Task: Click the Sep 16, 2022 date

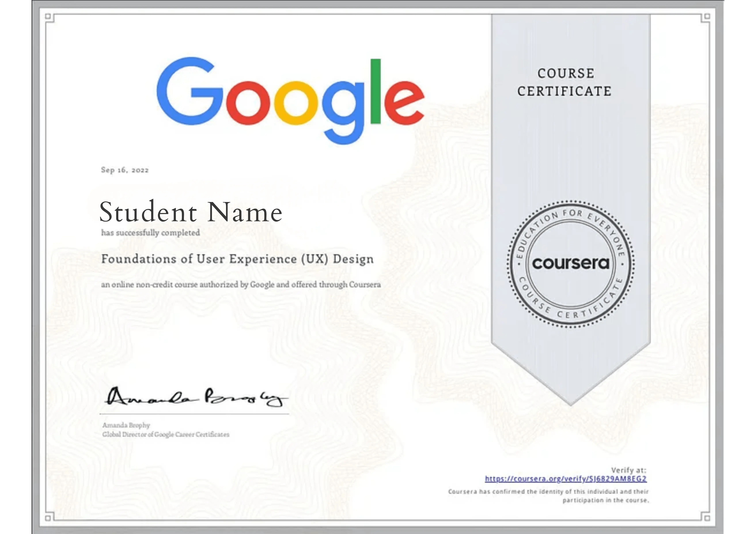Action: click(x=125, y=170)
